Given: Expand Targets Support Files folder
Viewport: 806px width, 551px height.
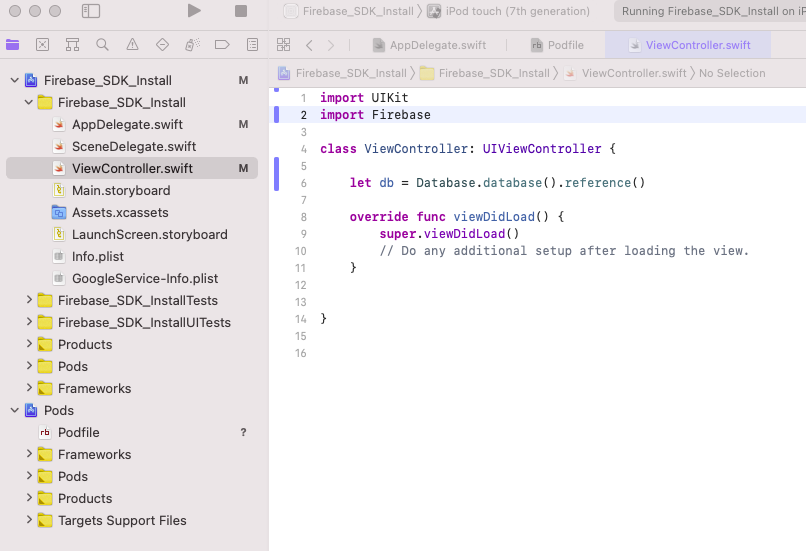Looking at the screenshot, I should (29, 520).
